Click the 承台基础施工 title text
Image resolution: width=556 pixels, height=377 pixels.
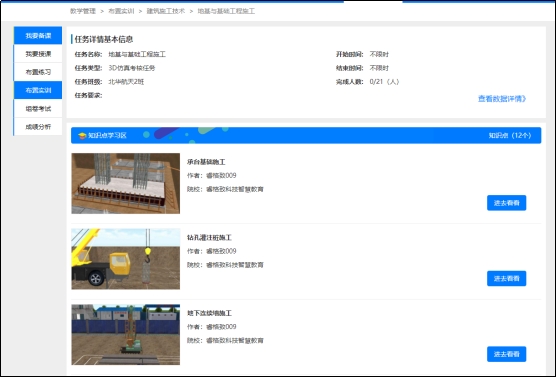(206, 162)
